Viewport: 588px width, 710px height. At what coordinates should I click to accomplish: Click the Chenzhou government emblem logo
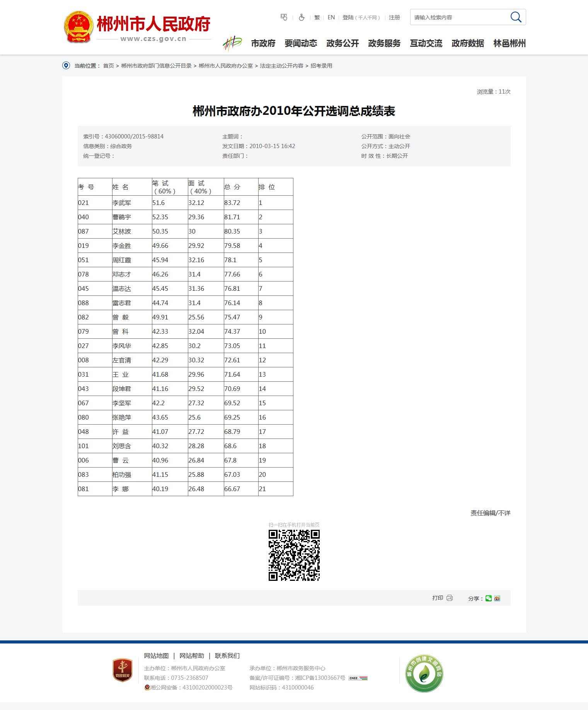coord(78,27)
